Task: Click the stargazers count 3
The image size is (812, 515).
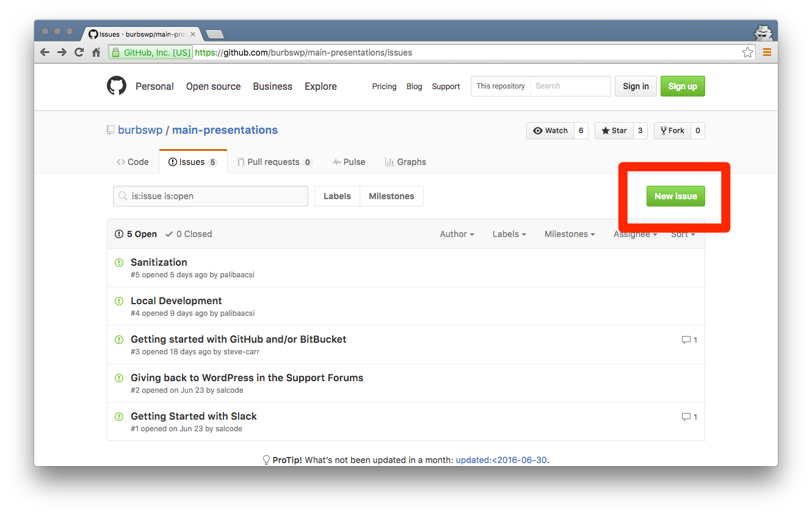Action: [x=640, y=131]
